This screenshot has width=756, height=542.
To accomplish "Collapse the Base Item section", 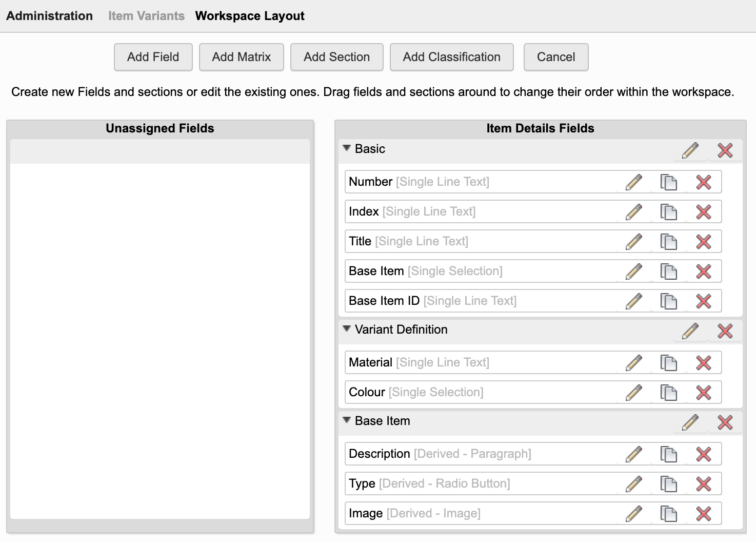I will [347, 420].
